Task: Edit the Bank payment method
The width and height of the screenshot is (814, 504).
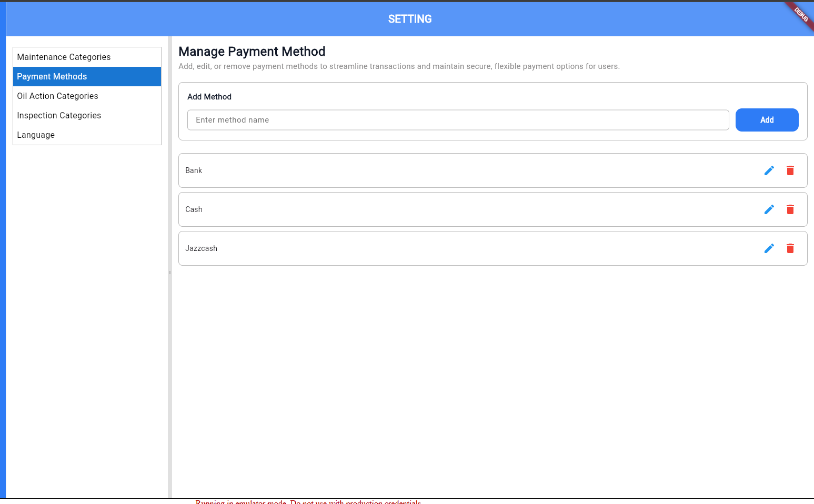Action: (x=769, y=170)
